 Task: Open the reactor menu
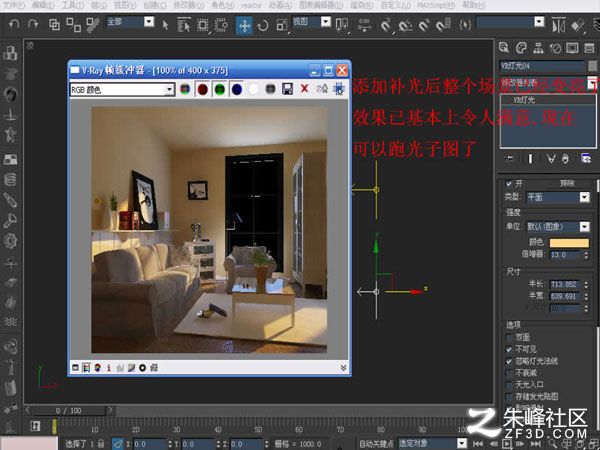tap(251, 5)
